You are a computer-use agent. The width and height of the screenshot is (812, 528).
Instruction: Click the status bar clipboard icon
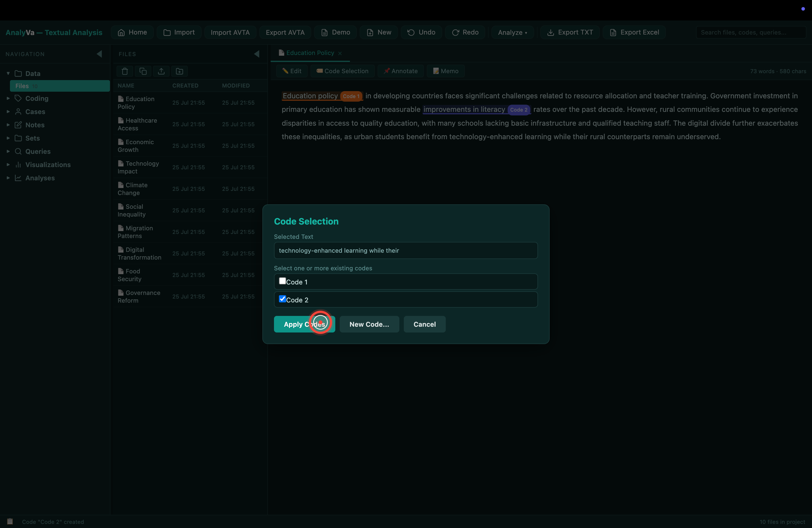10,522
